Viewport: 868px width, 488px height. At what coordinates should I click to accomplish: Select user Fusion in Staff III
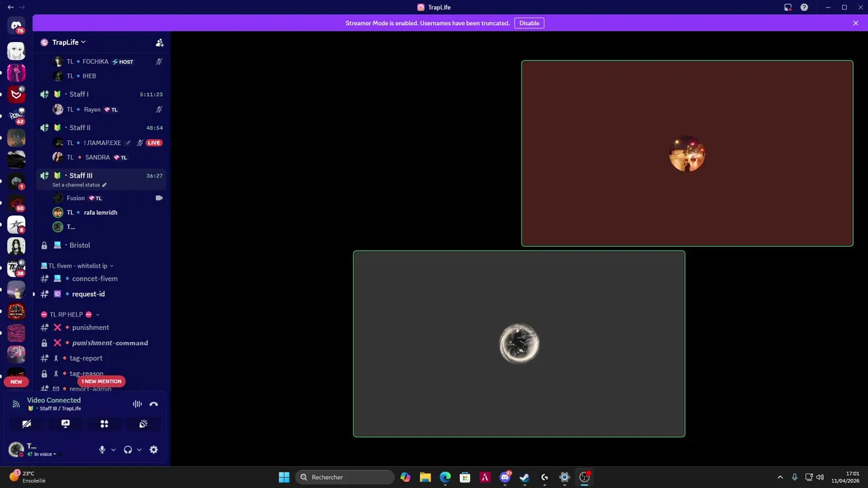tap(108, 198)
